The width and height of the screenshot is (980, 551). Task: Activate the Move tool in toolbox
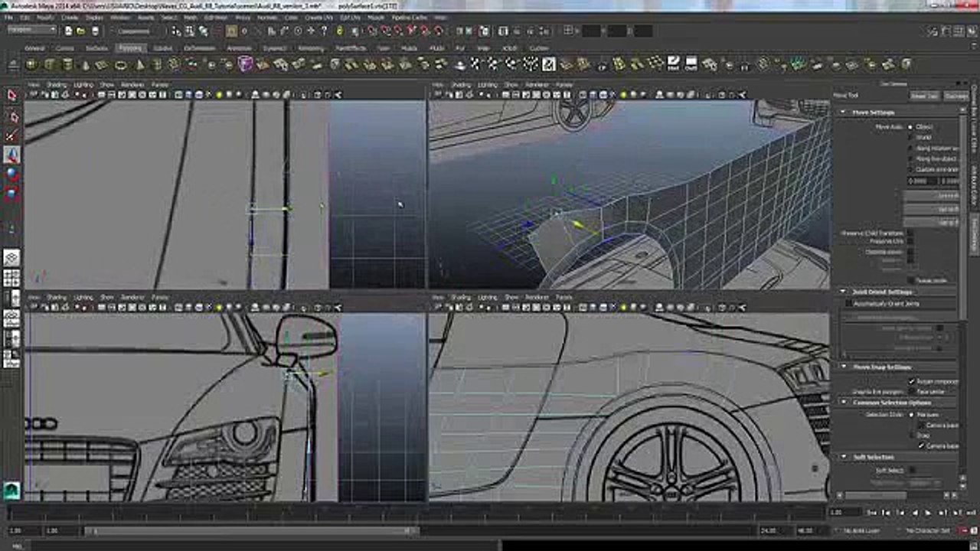(x=12, y=155)
